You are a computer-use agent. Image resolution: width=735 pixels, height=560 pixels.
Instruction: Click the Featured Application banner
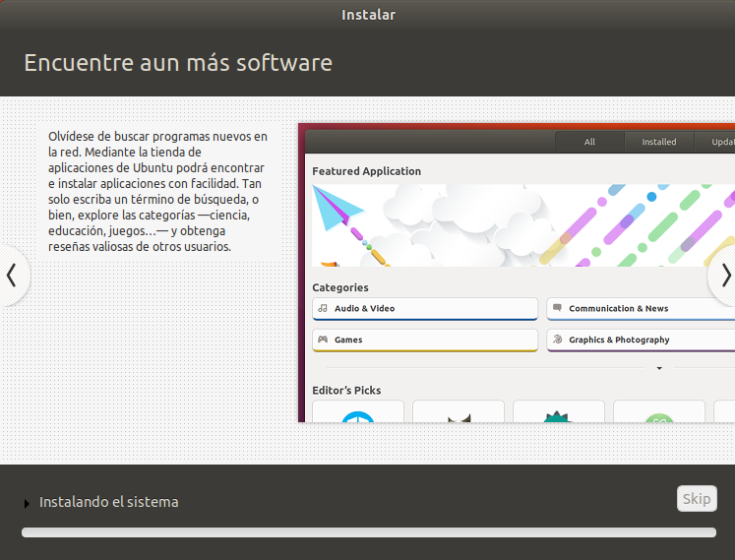(523, 225)
